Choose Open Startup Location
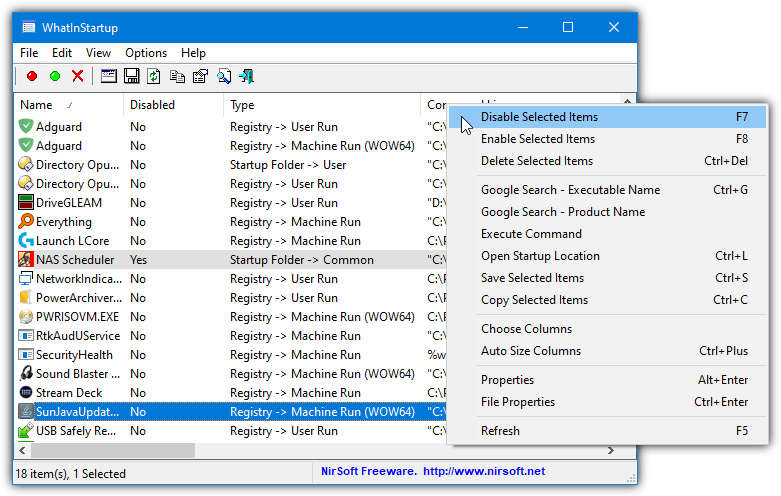 pyautogui.click(x=608, y=255)
